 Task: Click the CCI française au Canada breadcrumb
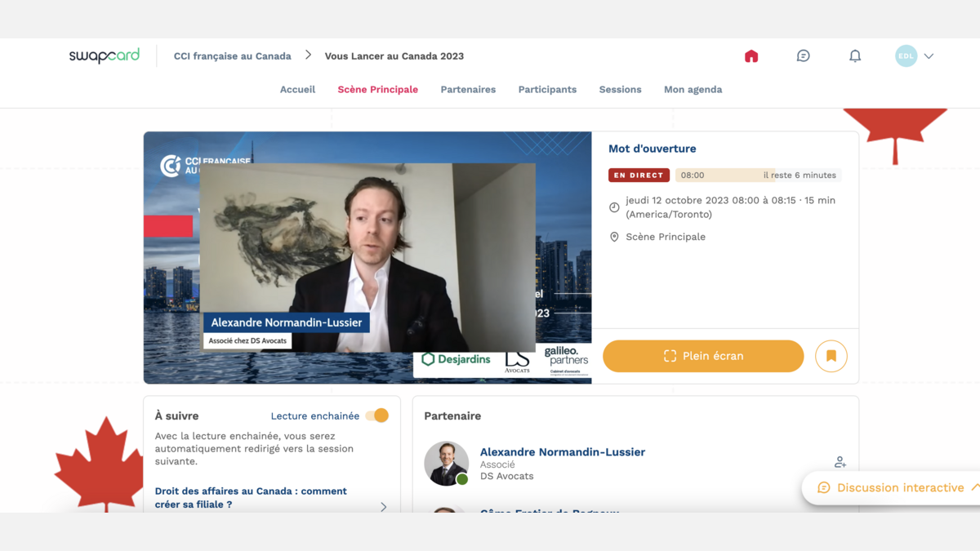[232, 56]
